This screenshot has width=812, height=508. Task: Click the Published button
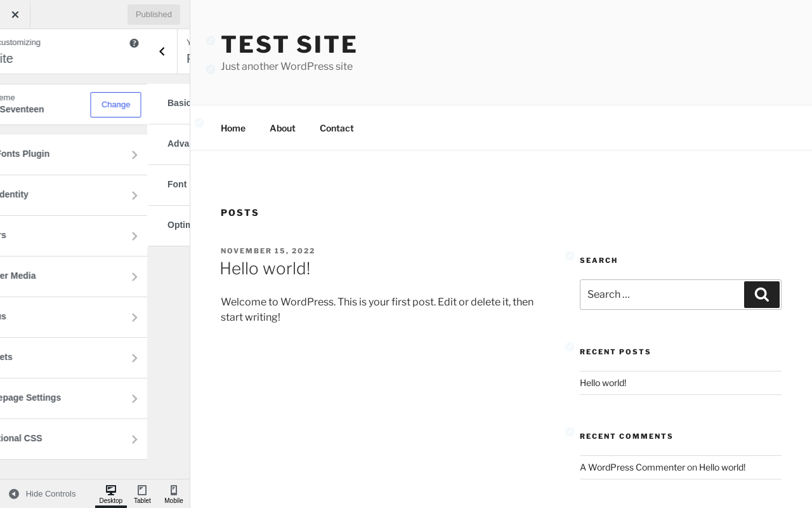pyautogui.click(x=154, y=15)
